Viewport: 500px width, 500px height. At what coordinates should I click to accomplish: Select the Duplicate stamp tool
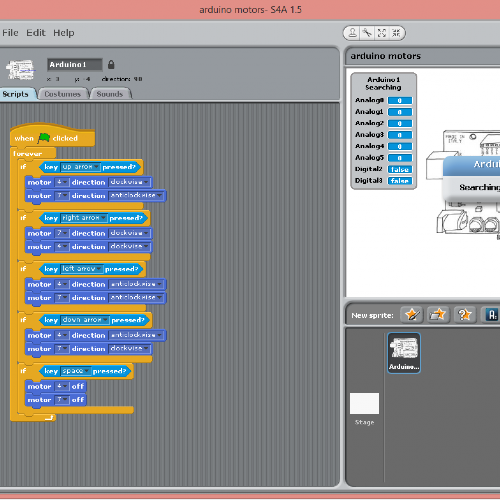pos(352,33)
